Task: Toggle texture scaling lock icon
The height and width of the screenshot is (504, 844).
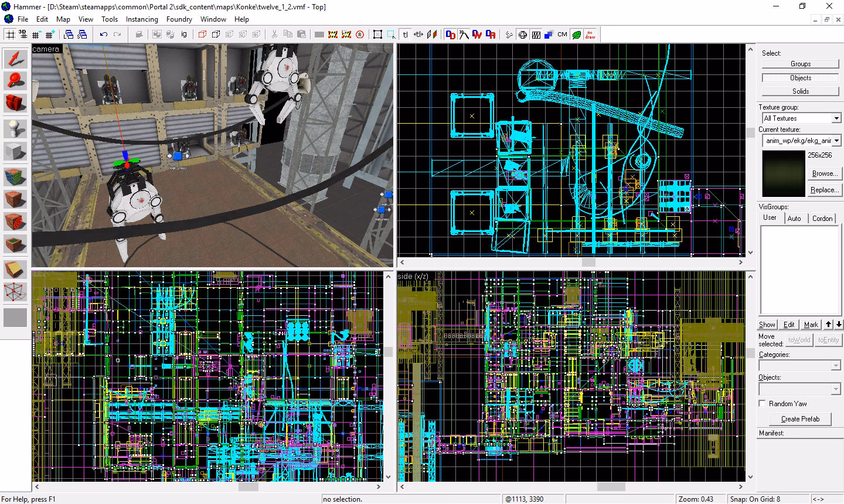Action: coord(418,35)
